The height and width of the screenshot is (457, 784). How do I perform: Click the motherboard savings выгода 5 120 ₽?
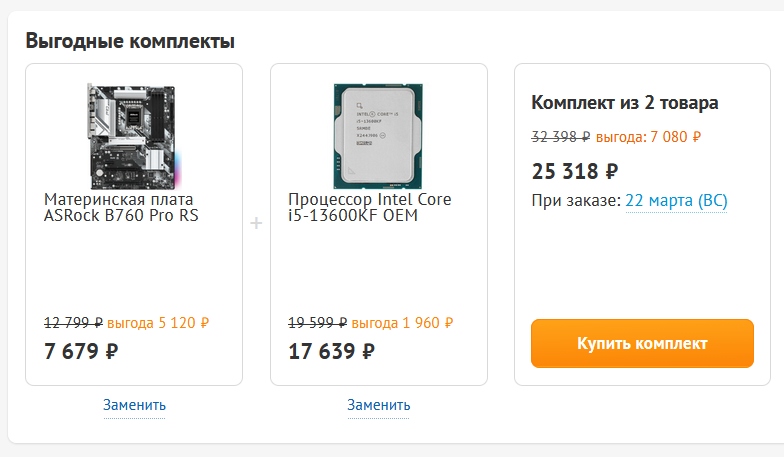(158, 323)
